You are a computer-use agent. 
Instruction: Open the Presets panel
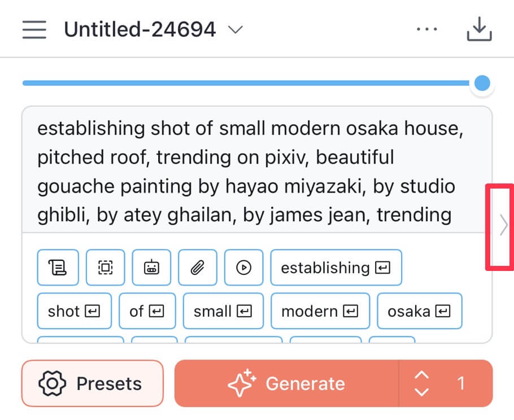[x=93, y=383]
